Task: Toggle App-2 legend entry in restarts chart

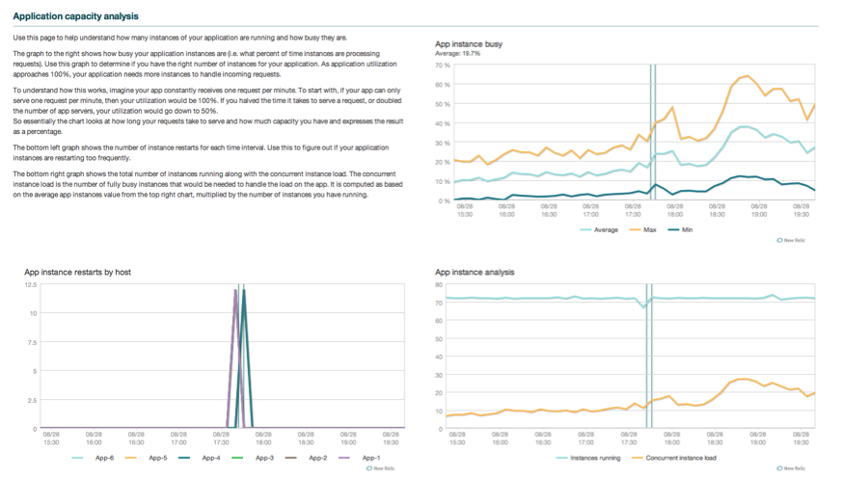Action: pyautogui.click(x=306, y=458)
